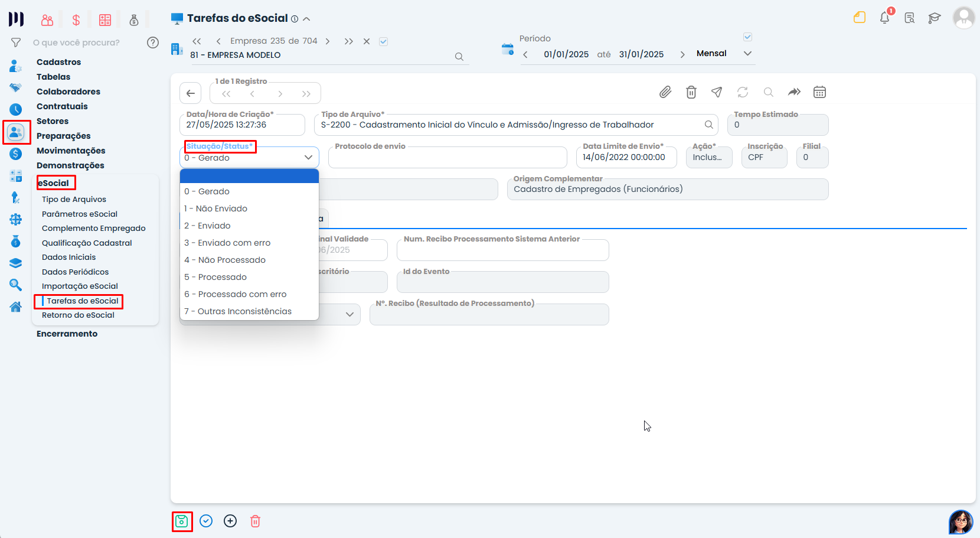Click the plus circle add icon

230,521
